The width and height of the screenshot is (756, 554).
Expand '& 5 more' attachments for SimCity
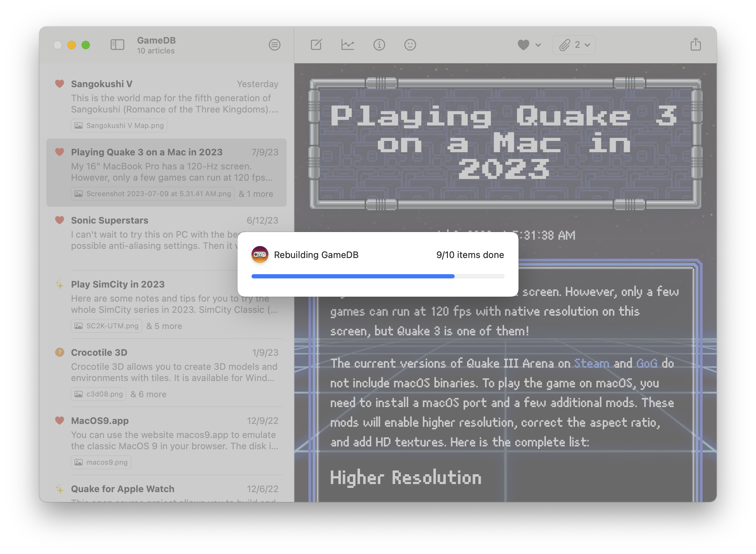point(164,326)
